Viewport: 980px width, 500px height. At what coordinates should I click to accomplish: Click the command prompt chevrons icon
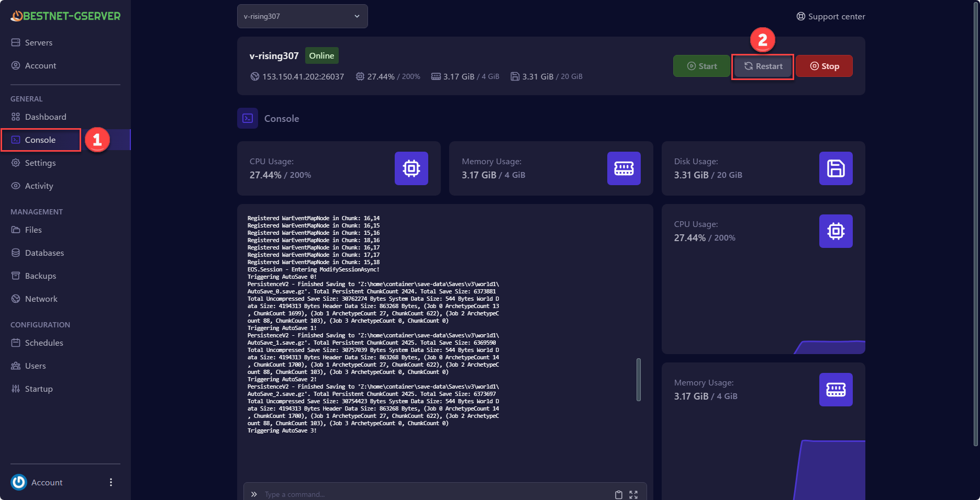254,494
